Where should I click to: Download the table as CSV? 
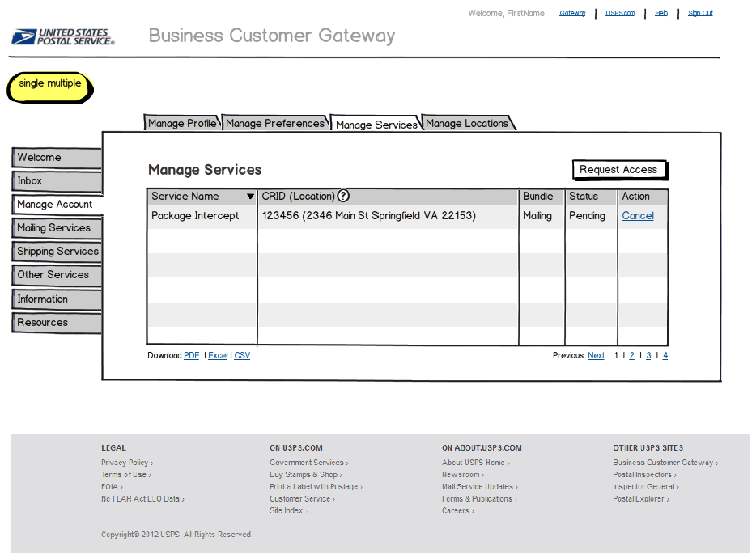point(242,356)
